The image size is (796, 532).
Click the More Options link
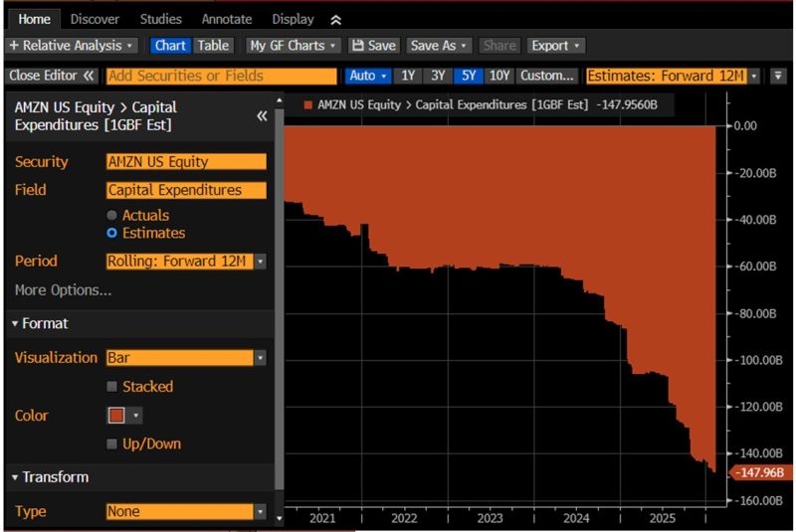tap(63, 290)
